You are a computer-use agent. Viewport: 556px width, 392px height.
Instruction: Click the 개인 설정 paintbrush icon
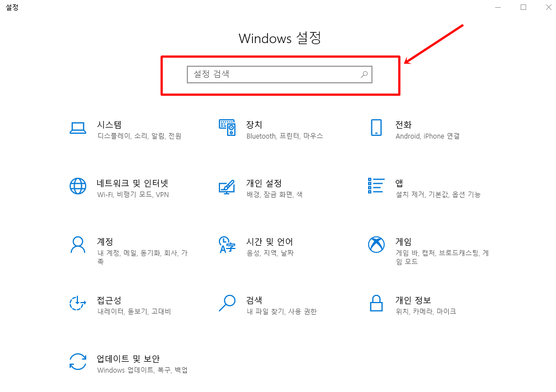(x=227, y=187)
